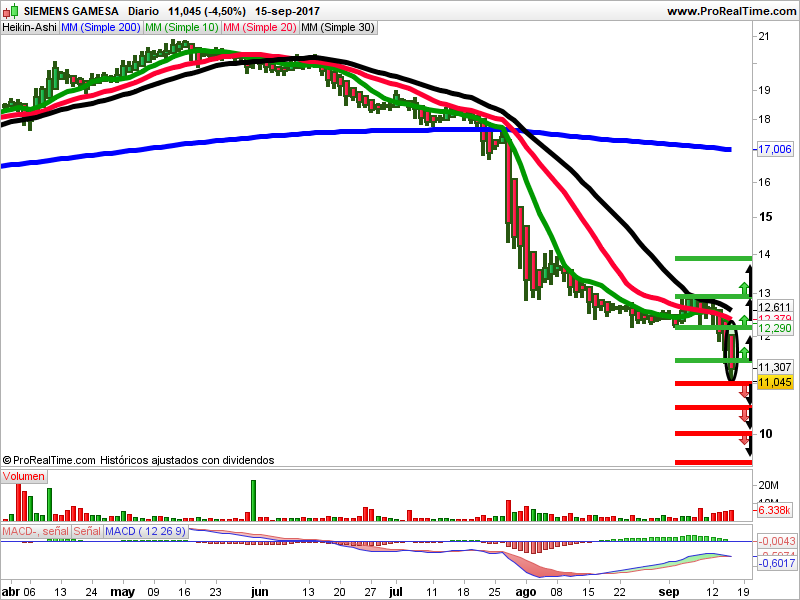Select the Heikin-Ashi indicator label
Image resolution: width=800 pixels, height=600 pixels.
(30, 28)
